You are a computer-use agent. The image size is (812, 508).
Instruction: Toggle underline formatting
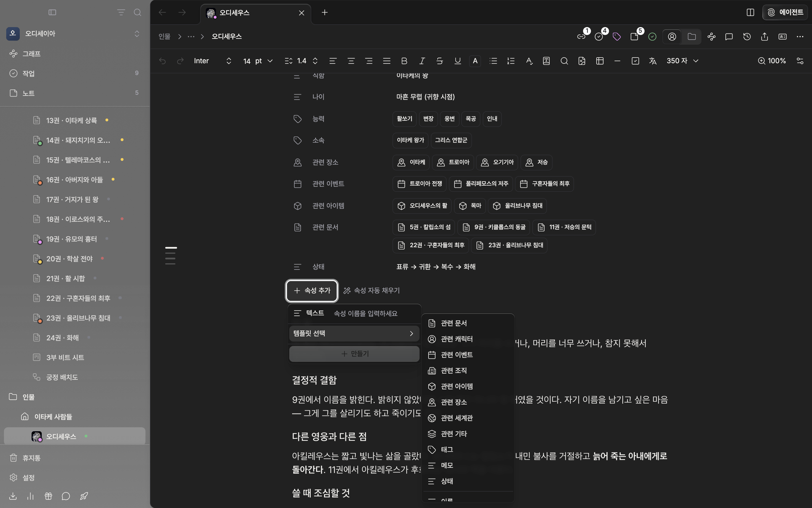457,61
